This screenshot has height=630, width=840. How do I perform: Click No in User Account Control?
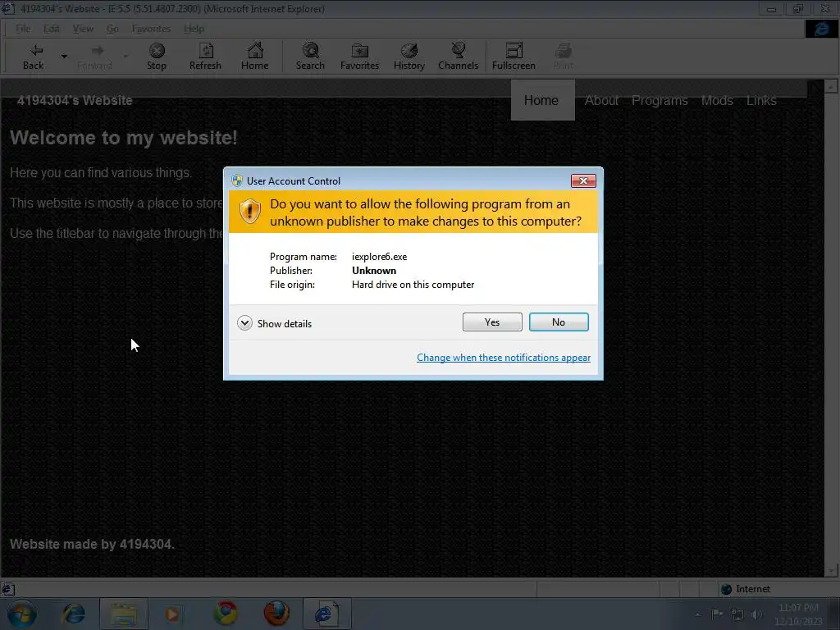click(558, 322)
